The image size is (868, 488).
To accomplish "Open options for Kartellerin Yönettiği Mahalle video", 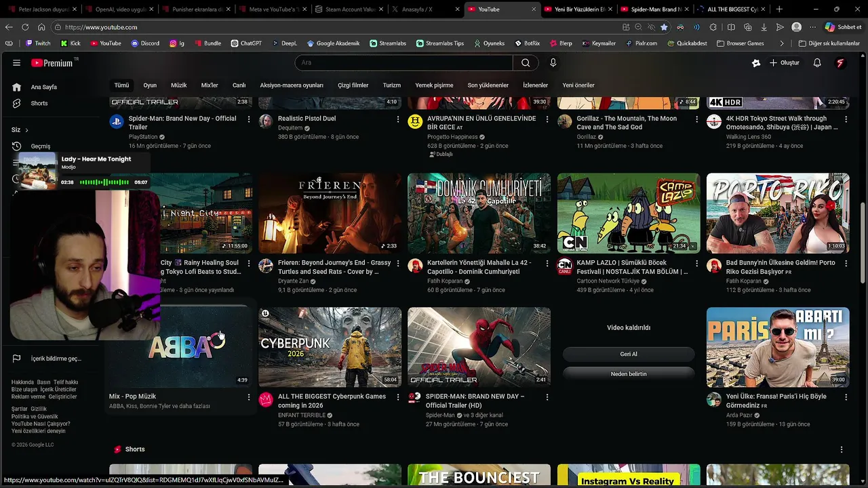I will (547, 263).
